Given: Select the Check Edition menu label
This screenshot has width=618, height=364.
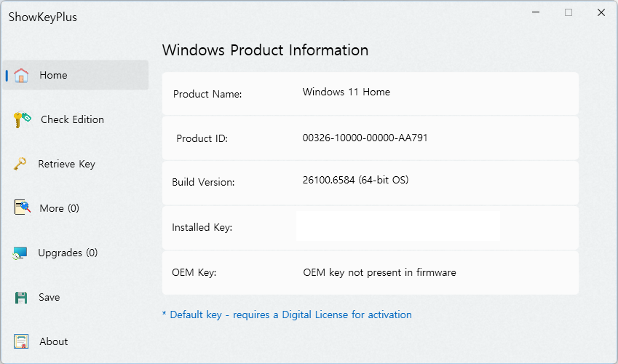Looking at the screenshot, I should pos(73,119).
